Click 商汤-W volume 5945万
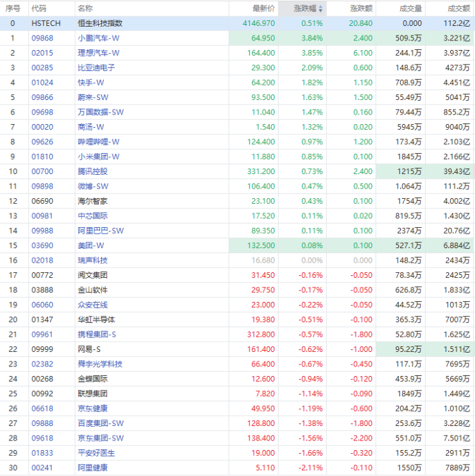The width and height of the screenshot is (475, 476). pos(409,127)
